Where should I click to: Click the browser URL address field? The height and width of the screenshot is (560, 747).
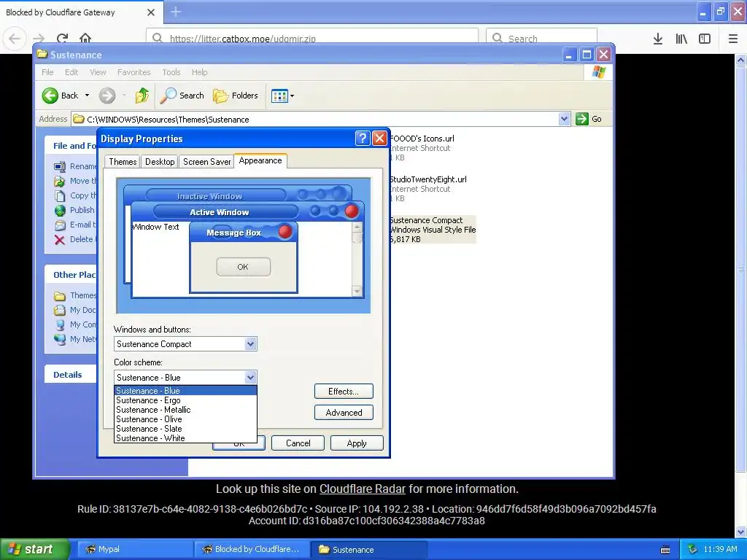click(x=312, y=38)
